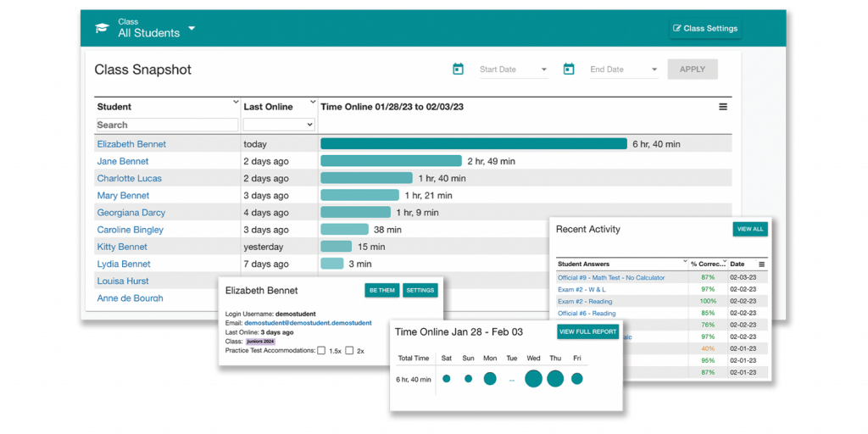The width and height of the screenshot is (868, 434).
Task: Enable the 2x accommodation checkbox
Action: [349, 350]
